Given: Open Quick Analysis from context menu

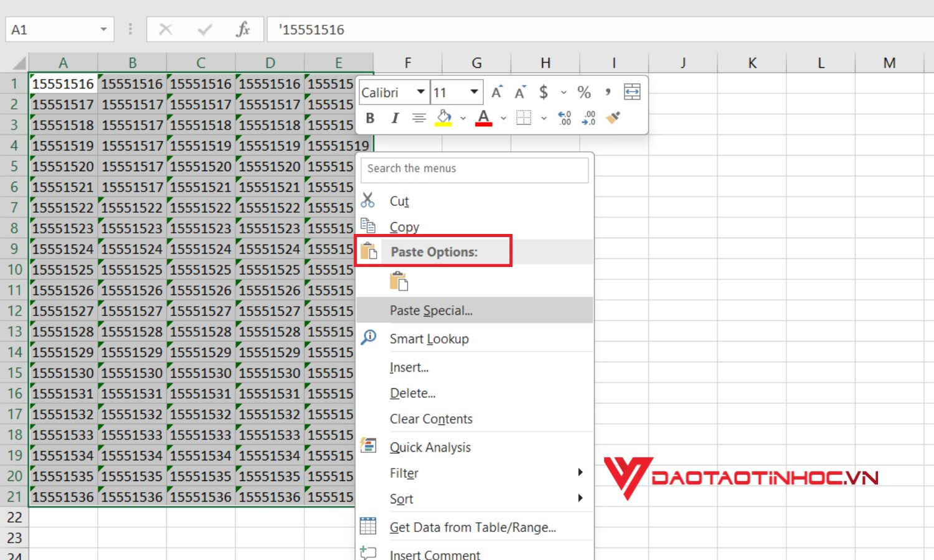Looking at the screenshot, I should (474, 447).
